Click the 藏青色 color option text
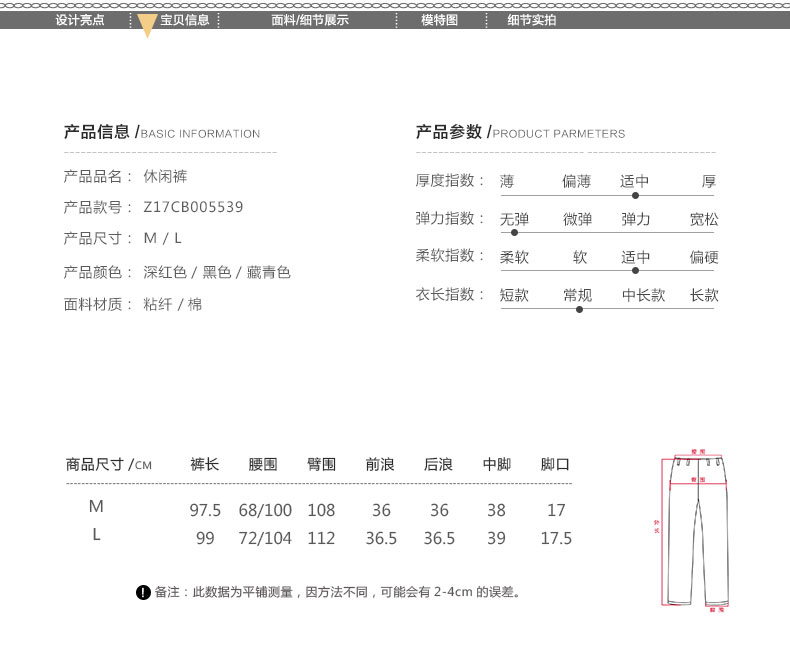Screen dimensions: 790x649 click(x=268, y=272)
